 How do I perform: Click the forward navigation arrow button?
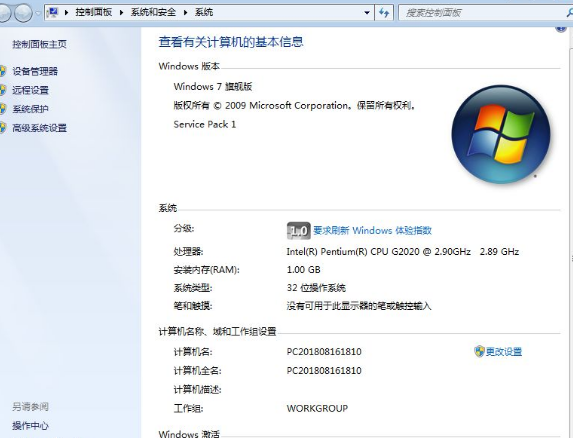tap(23, 13)
